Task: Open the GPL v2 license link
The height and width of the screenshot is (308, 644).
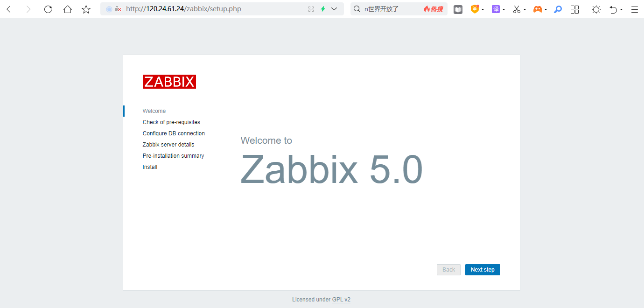Action: pos(341,300)
